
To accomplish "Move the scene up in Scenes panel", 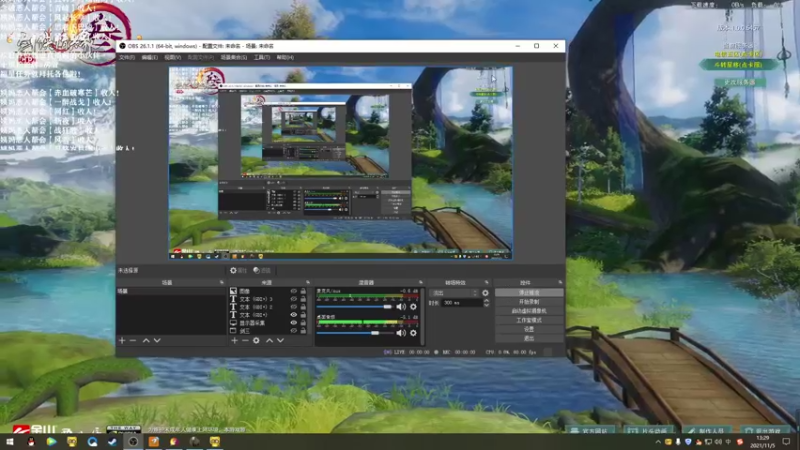I will [x=146, y=340].
